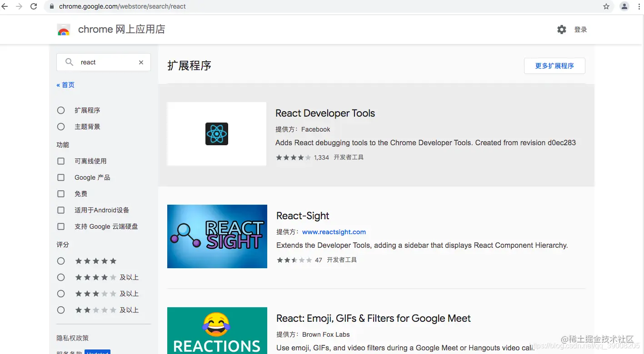Select four stars 及以上 rating filter
644x354 pixels.
pyautogui.click(x=61, y=277)
